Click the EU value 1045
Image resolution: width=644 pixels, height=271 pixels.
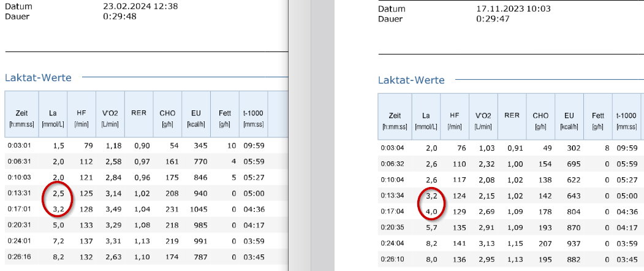(x=197, y=209)
